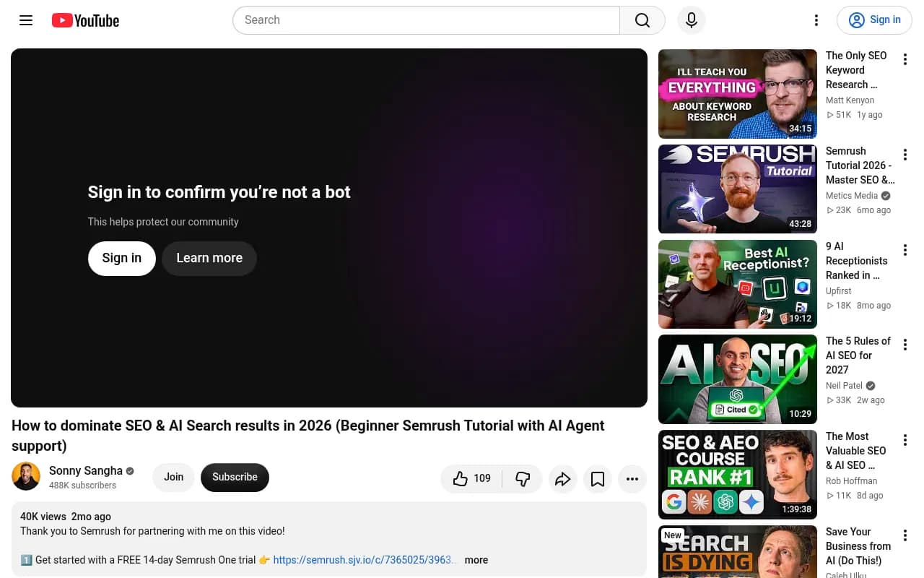924x578 pixels.
Task: Click Learn more on the player
Action: tap(209, 258)
